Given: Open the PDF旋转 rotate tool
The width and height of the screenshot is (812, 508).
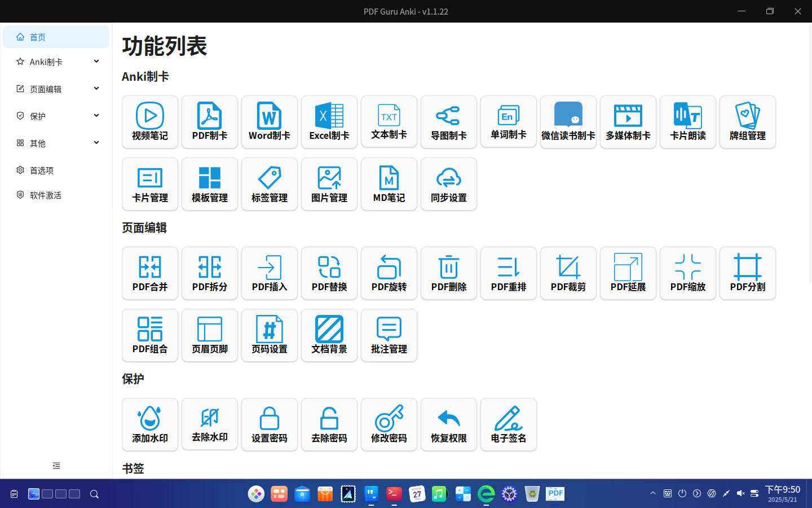Looking at the screenshot, I should tap(389, 273).
